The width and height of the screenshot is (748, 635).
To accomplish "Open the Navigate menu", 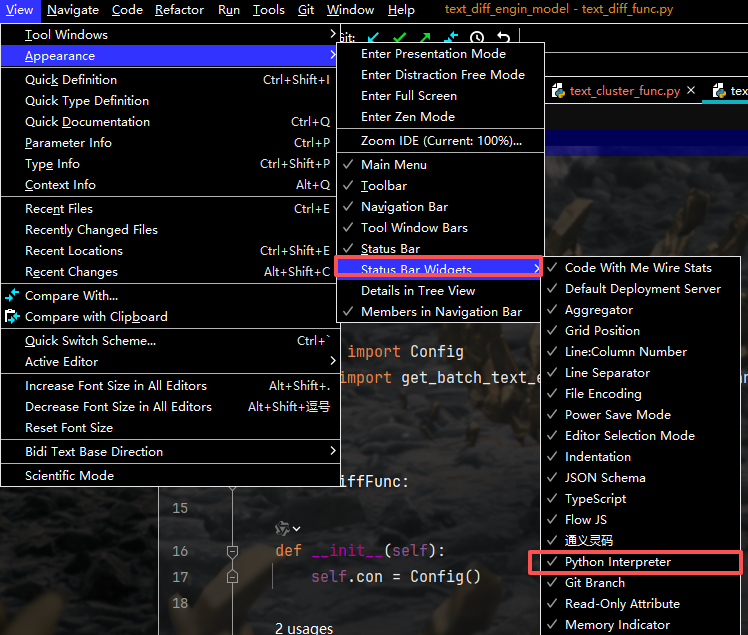I will 73,10.
